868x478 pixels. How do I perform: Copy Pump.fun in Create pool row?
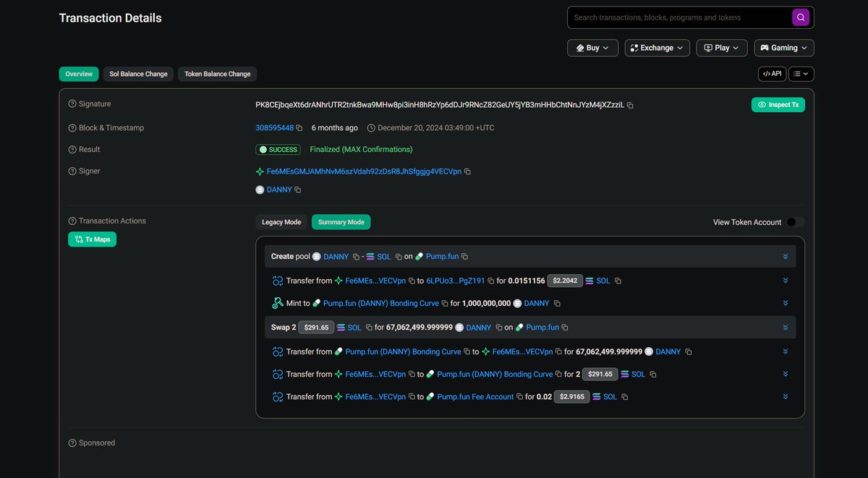click(x=464, y=257)
